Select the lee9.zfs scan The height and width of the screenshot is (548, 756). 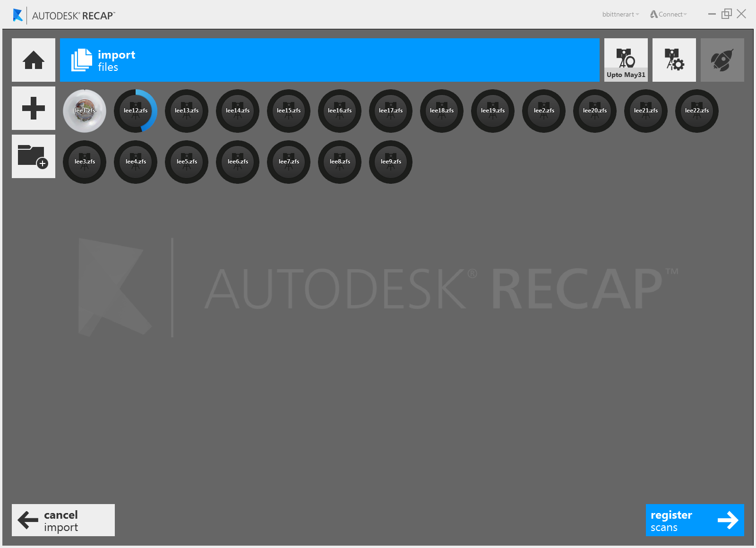391,162
